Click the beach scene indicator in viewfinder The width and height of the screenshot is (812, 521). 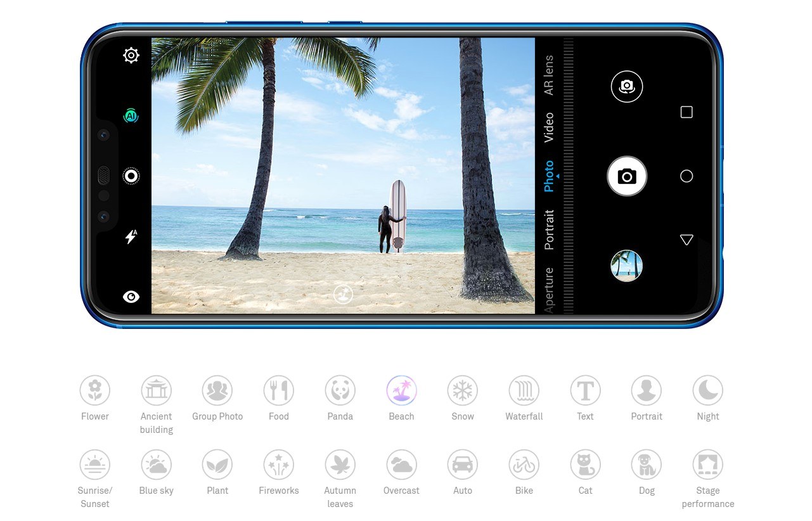pyautogui.click(x=343, y=293)
